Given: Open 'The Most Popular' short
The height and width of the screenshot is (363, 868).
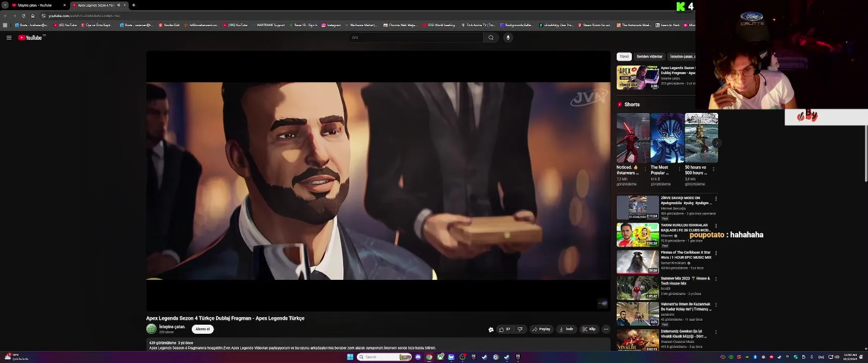Looking at the screenshot, I should pos(667,138).
